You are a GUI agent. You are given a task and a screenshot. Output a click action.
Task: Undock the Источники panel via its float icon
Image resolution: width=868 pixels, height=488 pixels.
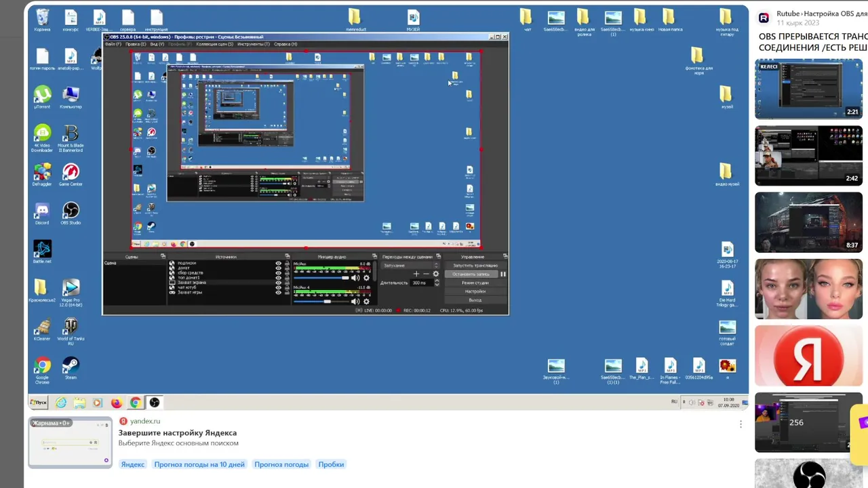click(x=287, y=257)
